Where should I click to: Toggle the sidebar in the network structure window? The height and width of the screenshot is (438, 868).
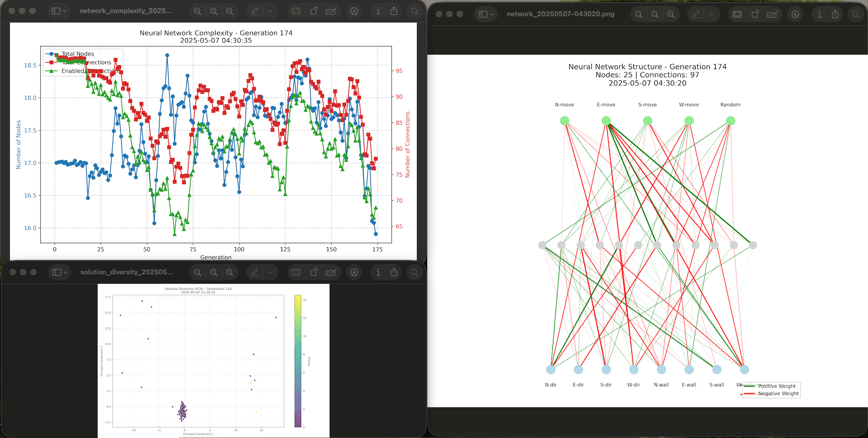click(483, 14)
